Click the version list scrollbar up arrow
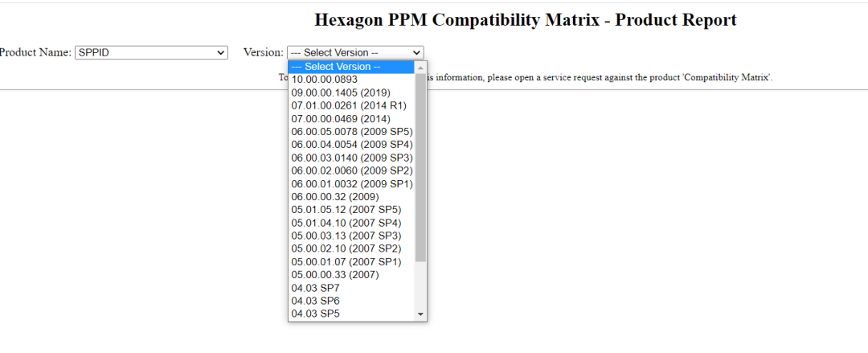The image size is (868, 353). (420, 68)
